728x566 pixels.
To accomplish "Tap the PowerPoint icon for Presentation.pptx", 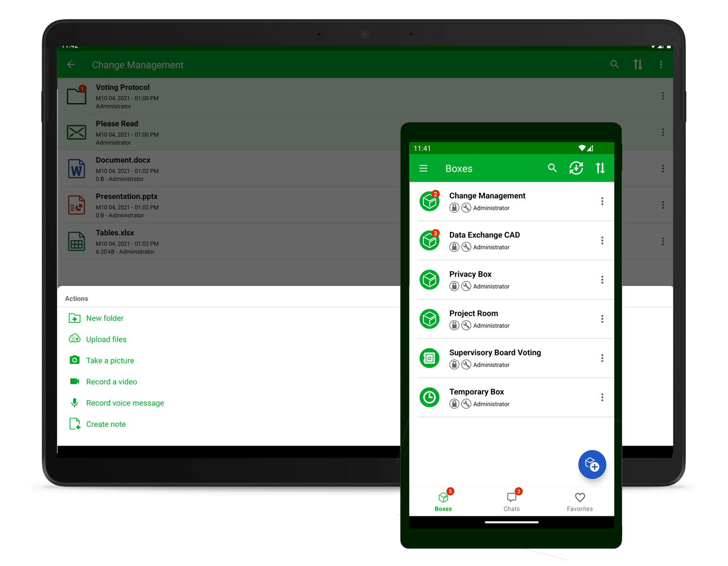I will (x=77, y=205).
